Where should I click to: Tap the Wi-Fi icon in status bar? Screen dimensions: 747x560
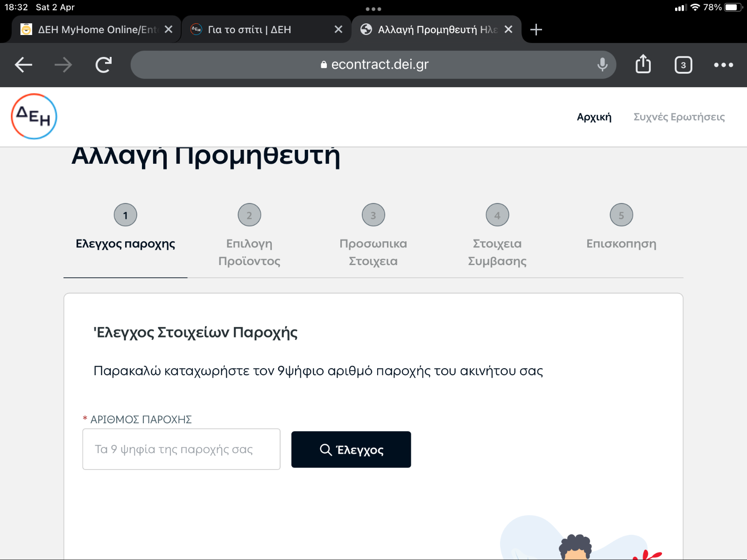coord(695,7)
